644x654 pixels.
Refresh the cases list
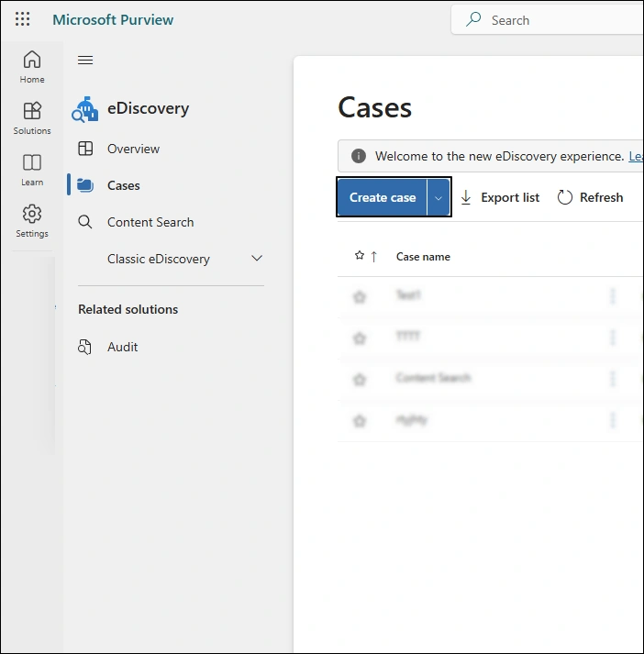pos(590,197)
